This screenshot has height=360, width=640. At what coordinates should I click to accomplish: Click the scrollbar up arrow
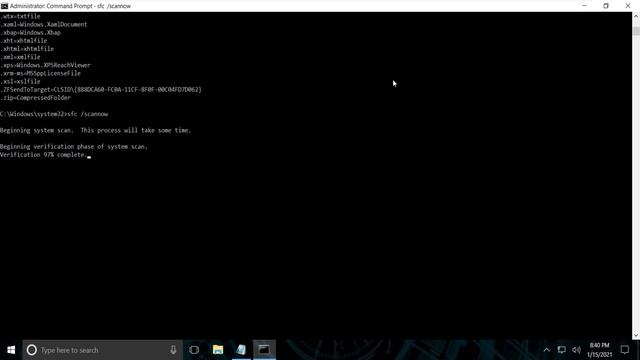pyautogui.click(x=636, y=16)
